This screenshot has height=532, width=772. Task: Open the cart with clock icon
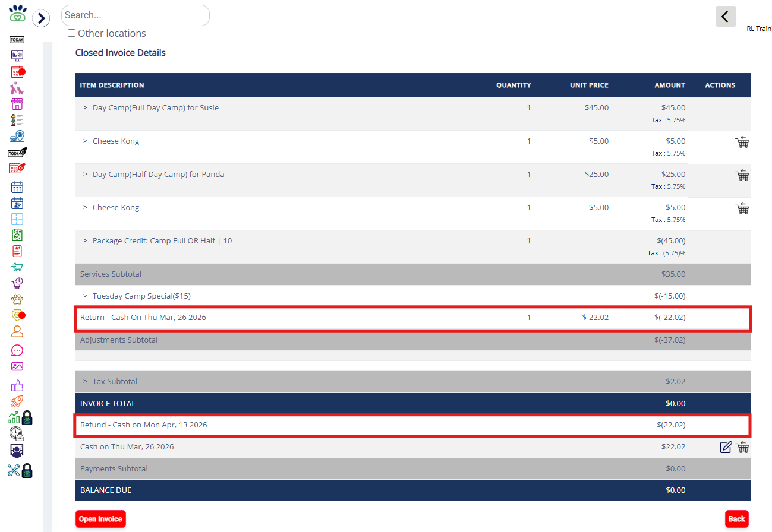[17, 283]
